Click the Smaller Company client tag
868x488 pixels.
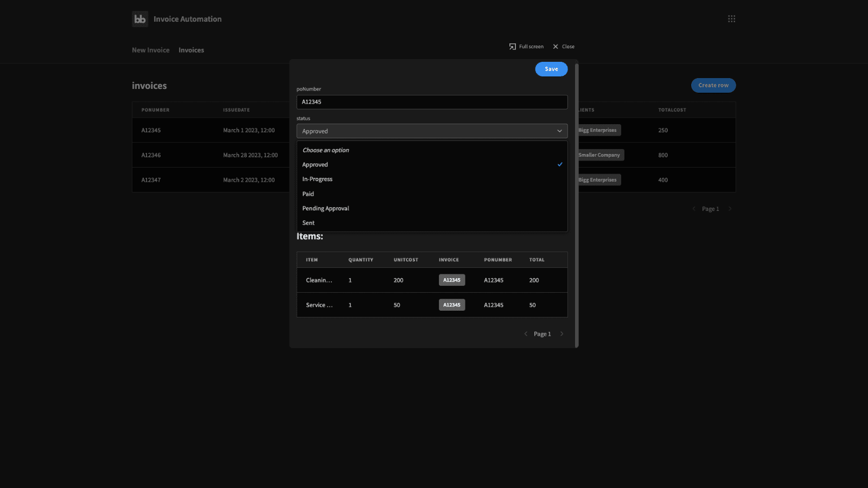click(599, 155)
